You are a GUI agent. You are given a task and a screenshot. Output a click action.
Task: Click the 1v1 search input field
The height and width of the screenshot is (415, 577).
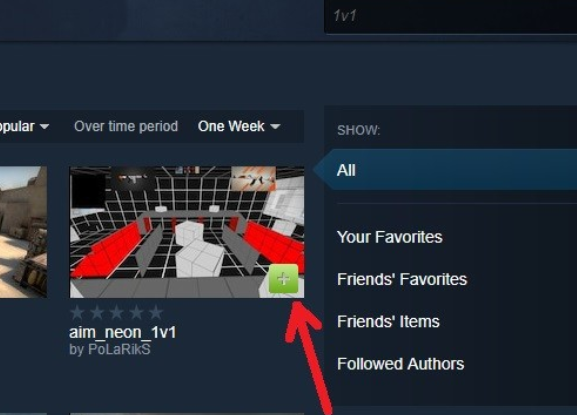point(451,16)
